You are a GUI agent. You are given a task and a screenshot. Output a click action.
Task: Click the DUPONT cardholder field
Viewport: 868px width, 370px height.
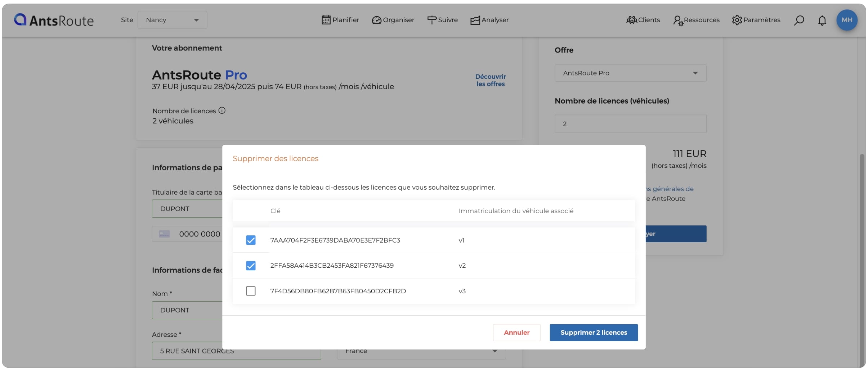coord(187,209)
